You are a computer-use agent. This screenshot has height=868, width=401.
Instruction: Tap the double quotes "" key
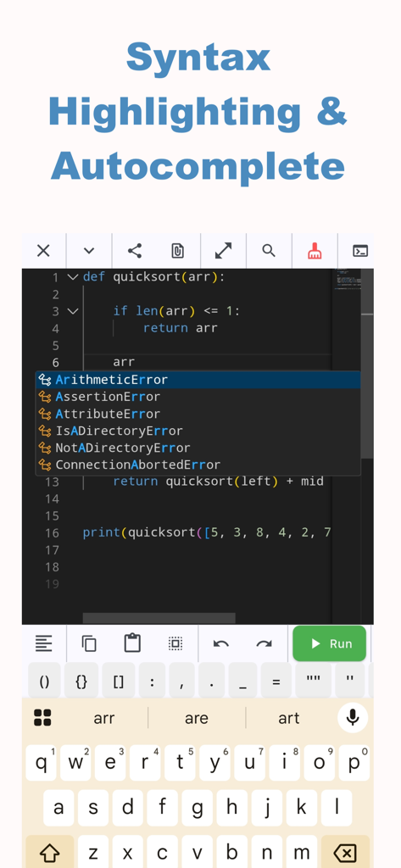pyautogui.click(x=314, y=682)
